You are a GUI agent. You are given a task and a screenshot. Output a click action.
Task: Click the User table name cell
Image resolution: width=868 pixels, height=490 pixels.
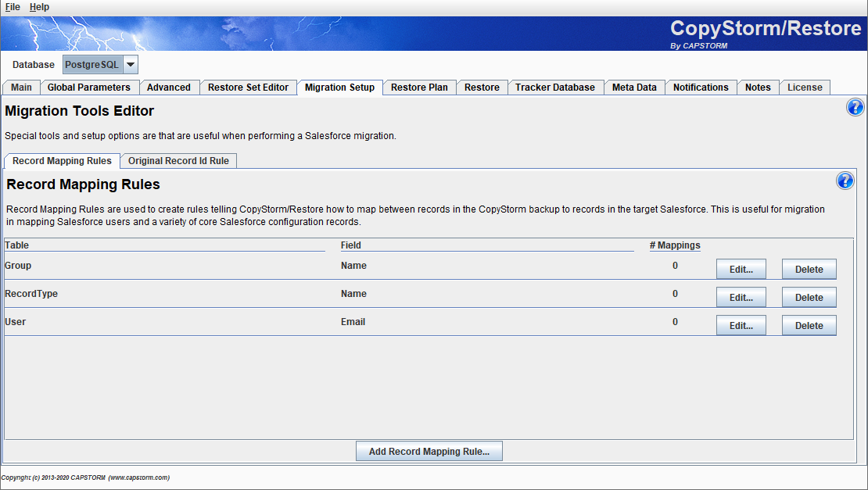click(16, 322)
